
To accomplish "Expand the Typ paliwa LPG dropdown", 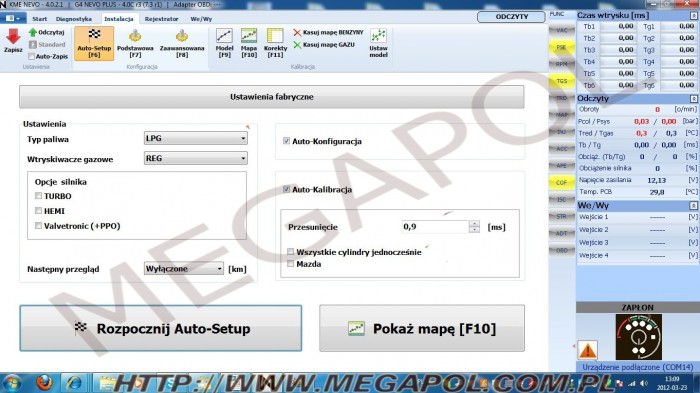I will [196, 138].
